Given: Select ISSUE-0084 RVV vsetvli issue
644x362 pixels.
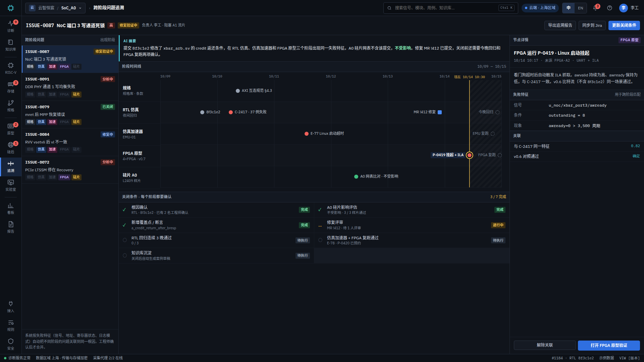Looking at the screenshot, I should click(x=70, y=142).
